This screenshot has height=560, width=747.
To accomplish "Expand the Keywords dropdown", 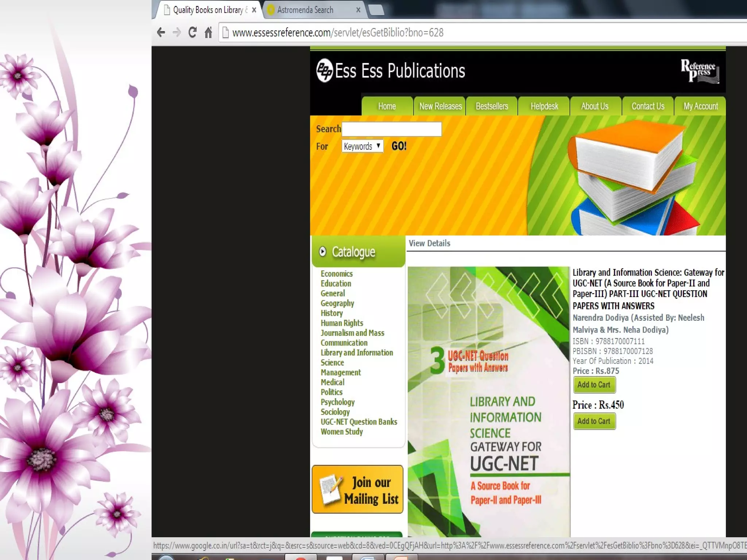I will click(x=362, y=146).
